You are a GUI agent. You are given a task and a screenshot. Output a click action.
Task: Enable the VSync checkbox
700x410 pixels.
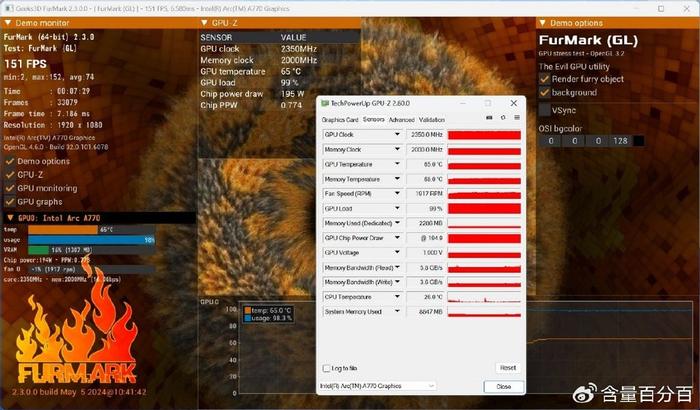(544, 110)
